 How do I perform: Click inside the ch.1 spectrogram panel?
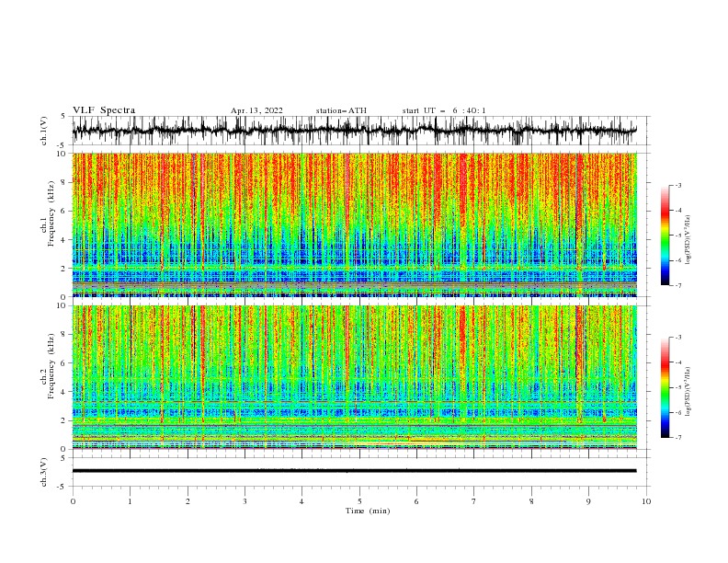354,224
